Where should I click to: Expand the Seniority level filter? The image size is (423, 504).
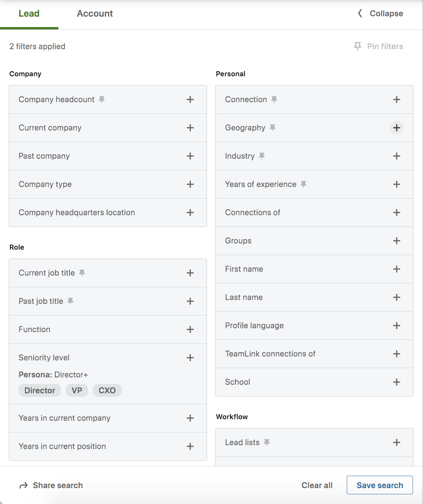[x=190, y=358]
